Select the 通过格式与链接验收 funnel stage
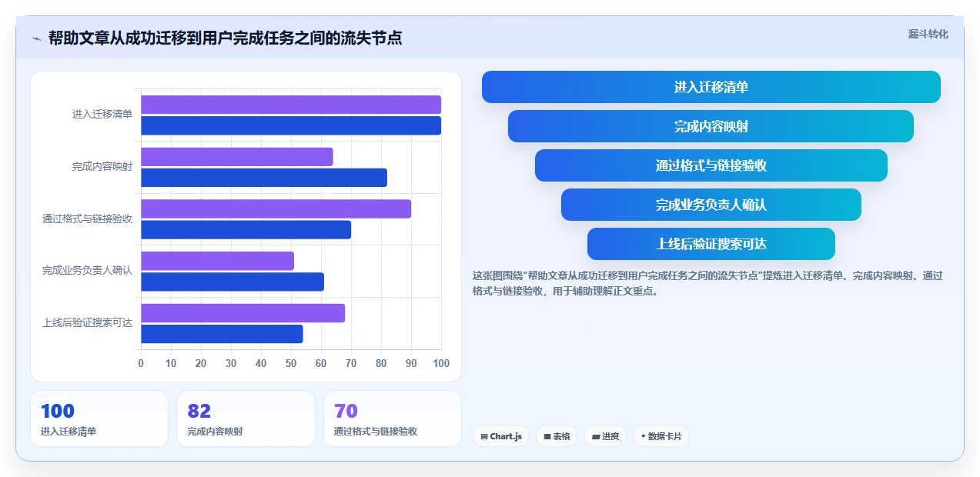980x477 pixels. point(711,165)
